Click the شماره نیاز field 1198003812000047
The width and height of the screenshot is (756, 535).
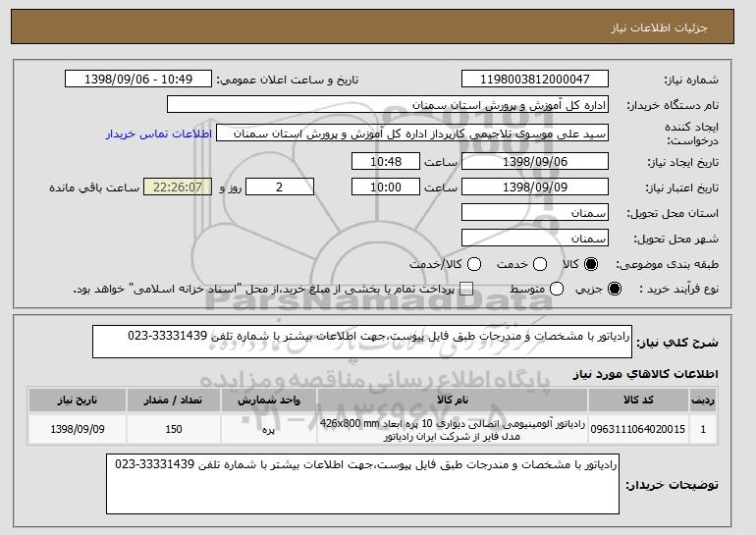[x=535, y=80]
